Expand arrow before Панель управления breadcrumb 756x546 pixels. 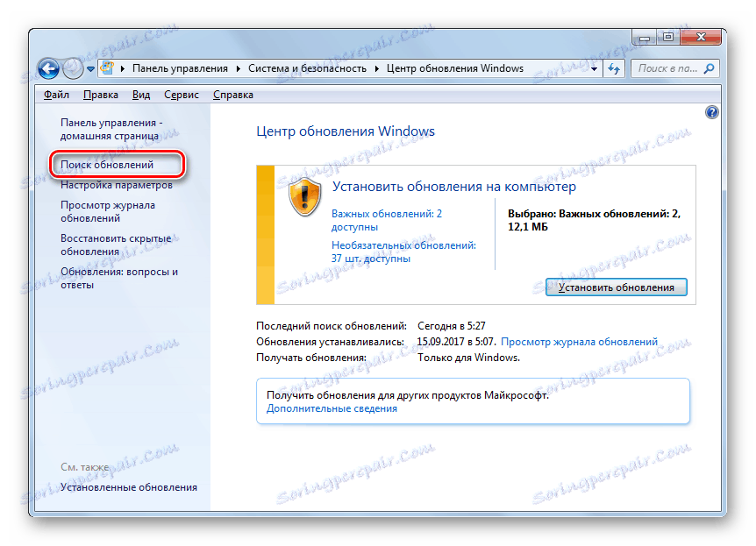(x=123, y=69)
